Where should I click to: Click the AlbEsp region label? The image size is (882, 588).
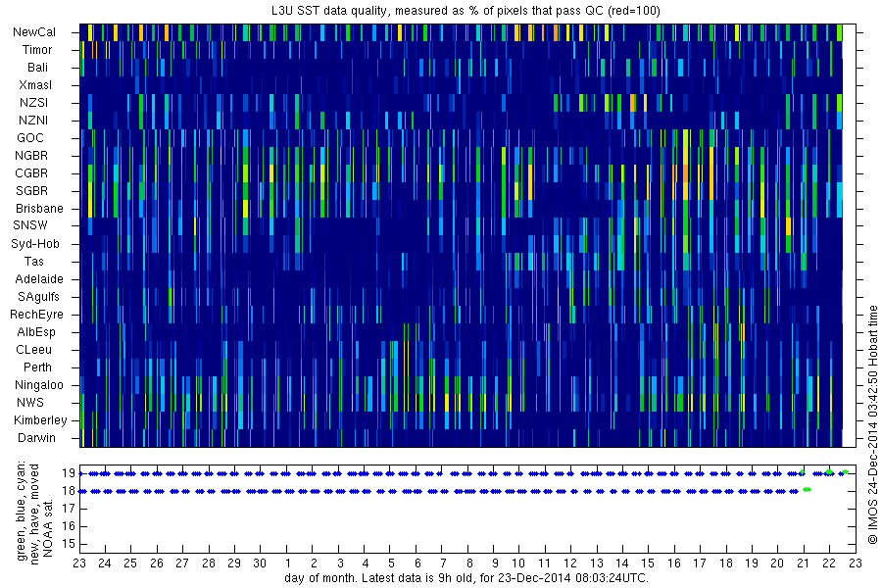36,332
